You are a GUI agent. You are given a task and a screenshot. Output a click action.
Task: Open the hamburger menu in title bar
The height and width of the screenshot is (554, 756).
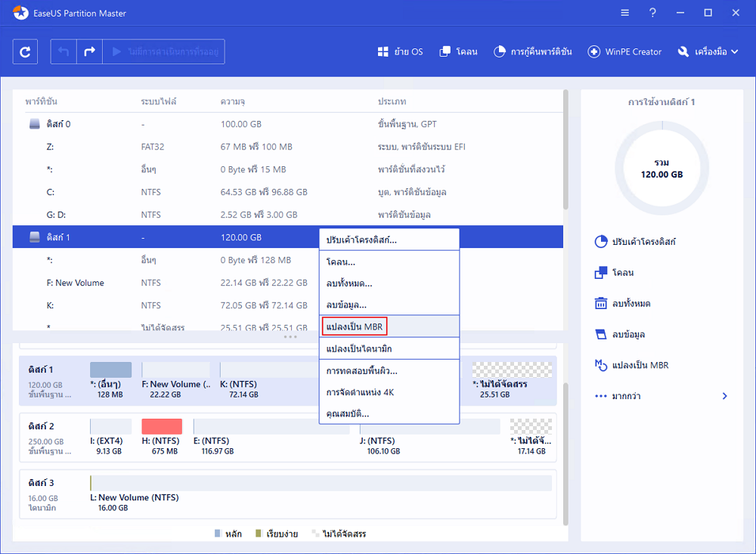click(x=625, y=13)
